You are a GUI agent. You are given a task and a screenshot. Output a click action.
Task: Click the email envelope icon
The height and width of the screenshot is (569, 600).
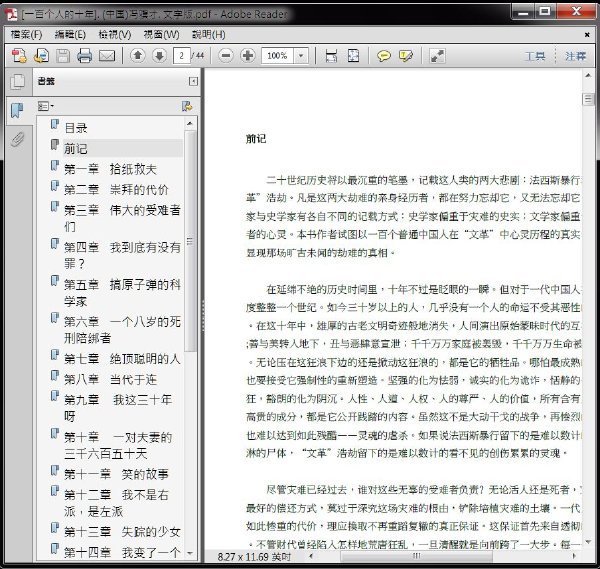click(x=107, y=56)
